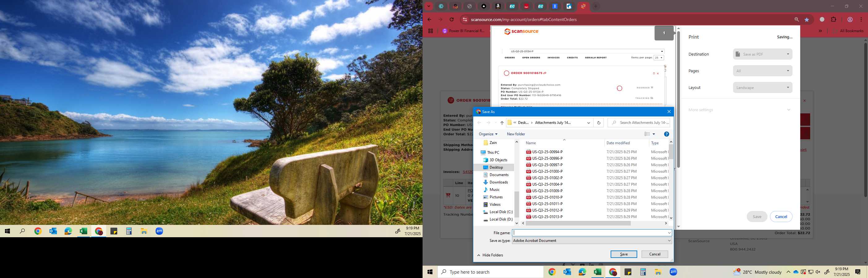Image resolution: width=868 pixels, height=278 pixels.
Task: Click the Type here to search box
Action: click(490, 272)
